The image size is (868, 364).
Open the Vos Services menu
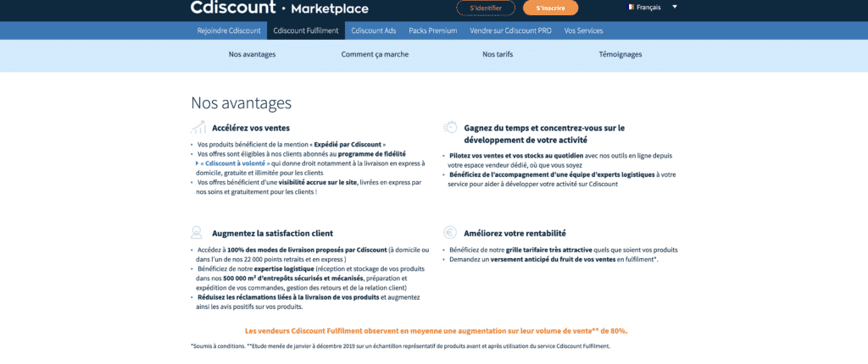click(584, 30)
